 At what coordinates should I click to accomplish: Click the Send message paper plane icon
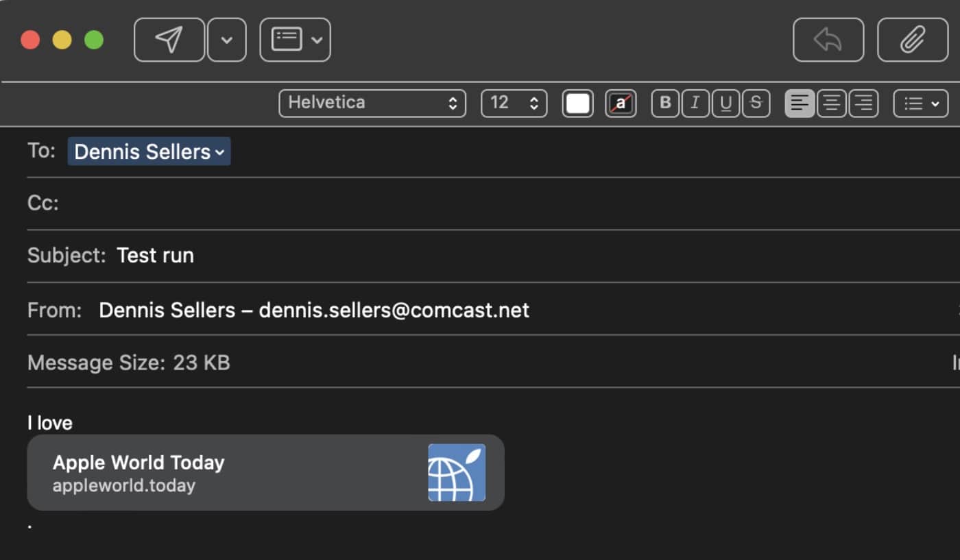tap(169, 40)
